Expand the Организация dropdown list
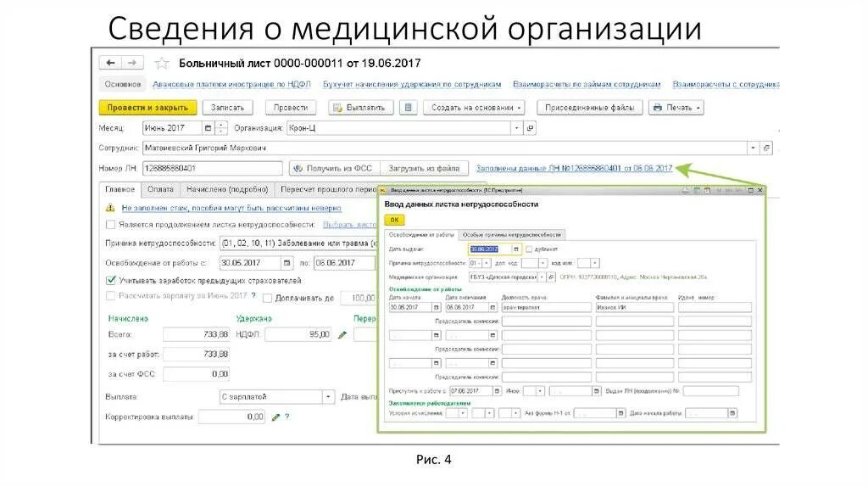868x487 pixels. click(516, 128)
